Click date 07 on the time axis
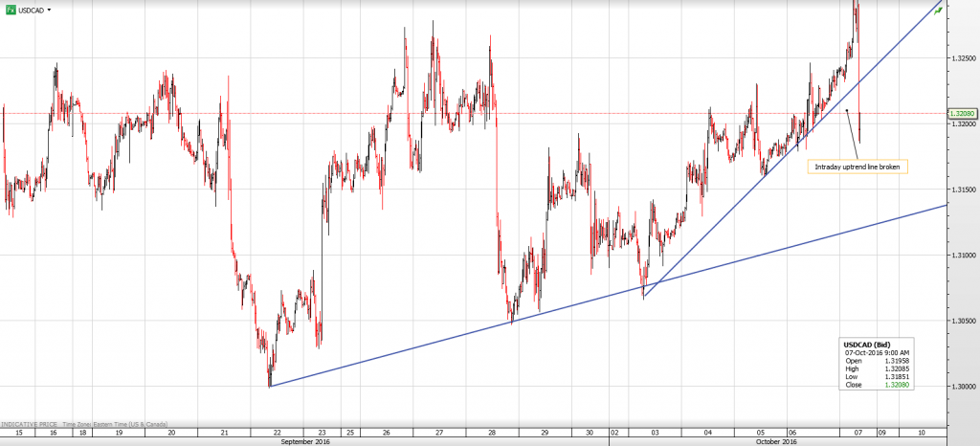The width and height of the screenshot is (980, 446). click(x=858, y=433)
